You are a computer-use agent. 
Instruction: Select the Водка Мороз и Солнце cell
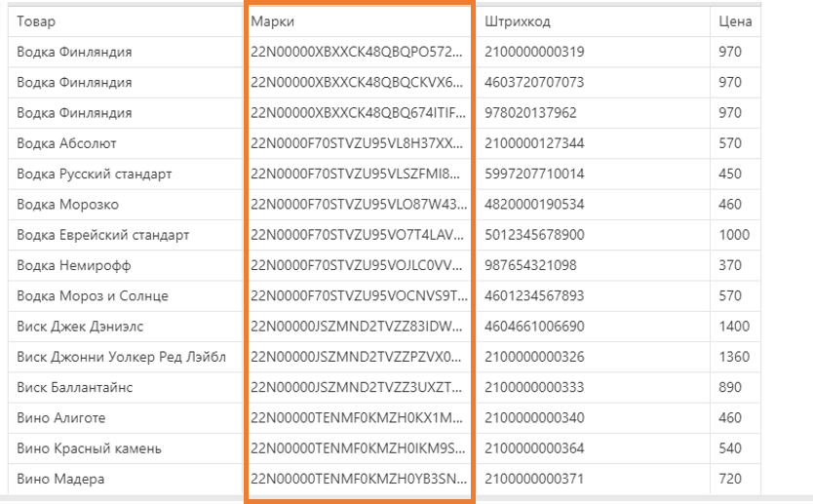[x=125, y=296]
